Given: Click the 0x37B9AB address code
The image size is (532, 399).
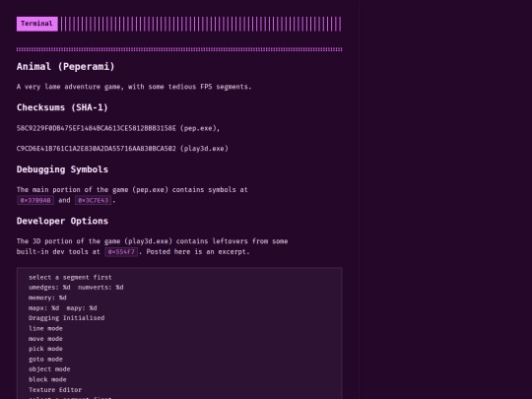Looking at the screenshot, I should (35, 201).
